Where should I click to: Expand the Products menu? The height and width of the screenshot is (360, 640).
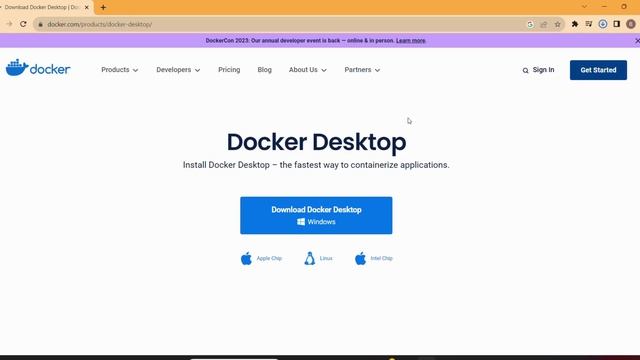coord(120,70)
